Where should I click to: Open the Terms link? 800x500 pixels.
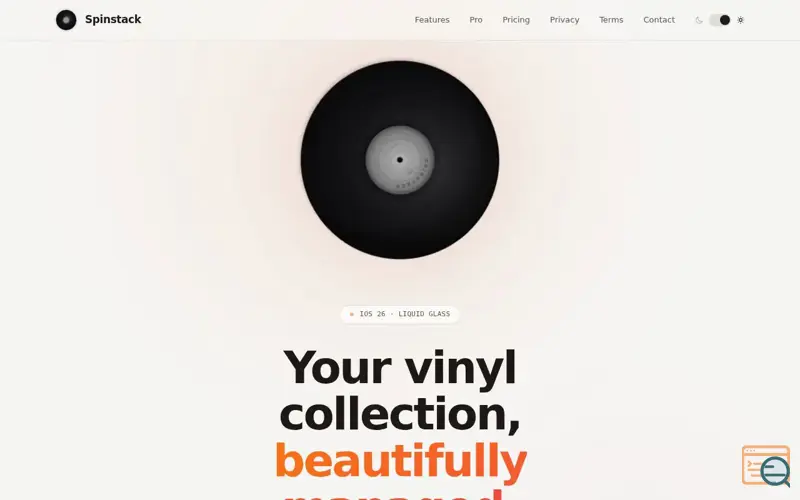pos(611,20)
